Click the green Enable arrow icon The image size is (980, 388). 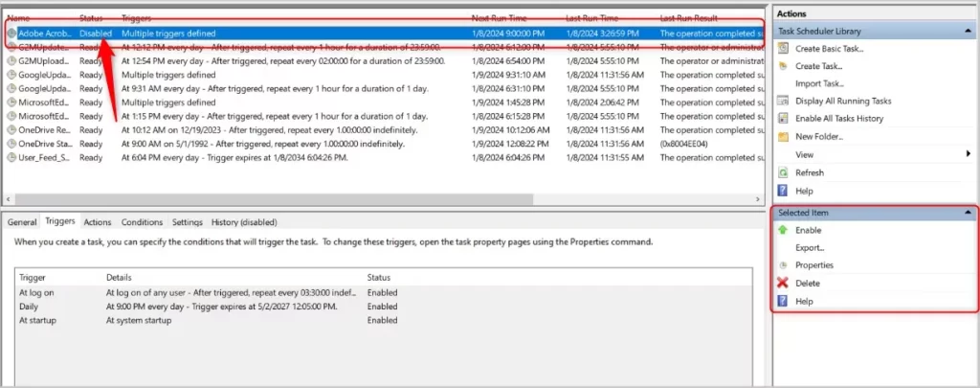point(783,230)
